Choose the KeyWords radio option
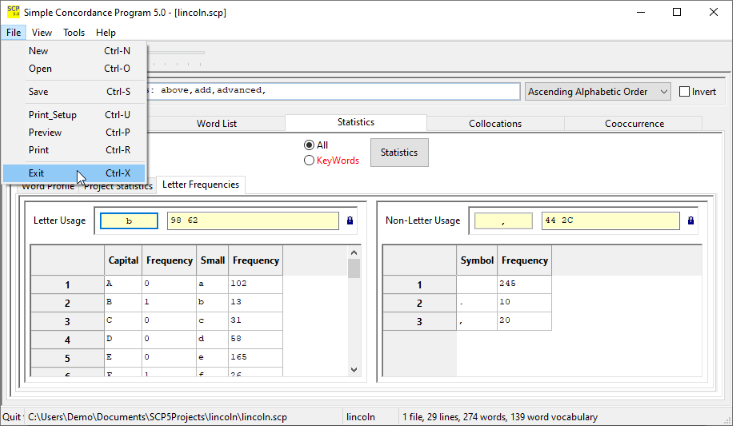 (309, 160)
